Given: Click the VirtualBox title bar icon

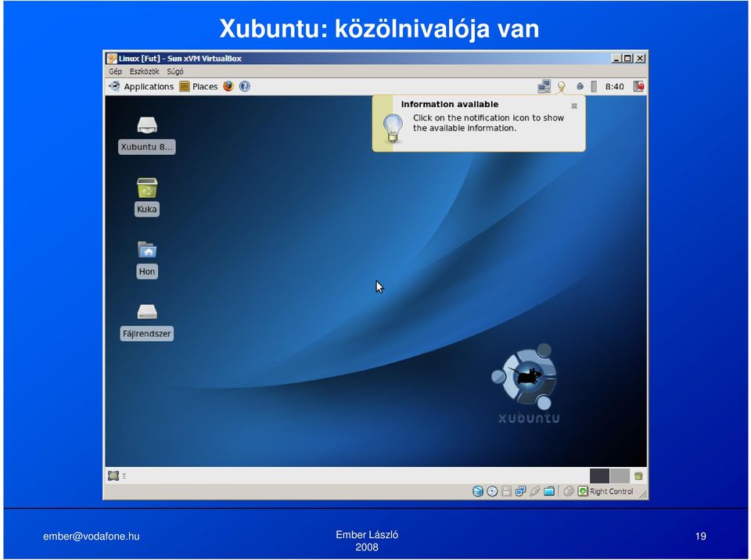Looking at the screenshot, I should [112, 59].
